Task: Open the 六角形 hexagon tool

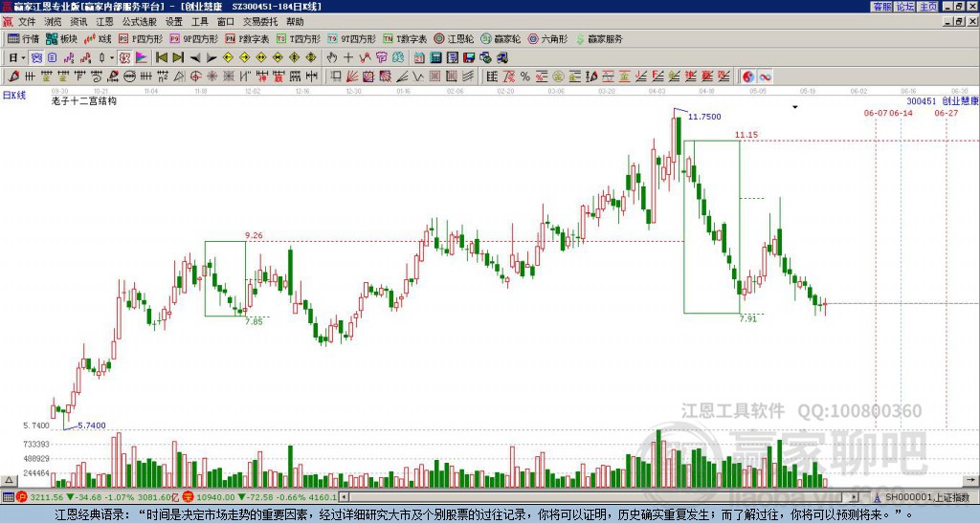Action: [548, 38]
